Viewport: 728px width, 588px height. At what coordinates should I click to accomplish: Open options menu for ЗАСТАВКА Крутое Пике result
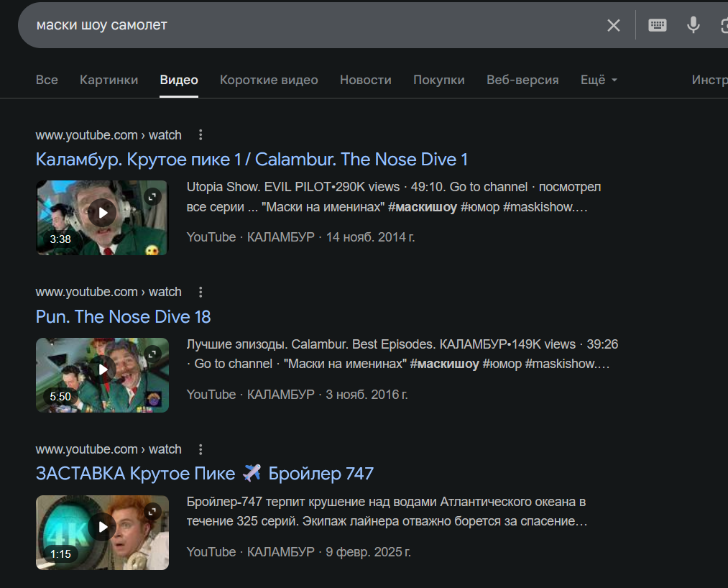pyautogui.click(x=201, y=449)
